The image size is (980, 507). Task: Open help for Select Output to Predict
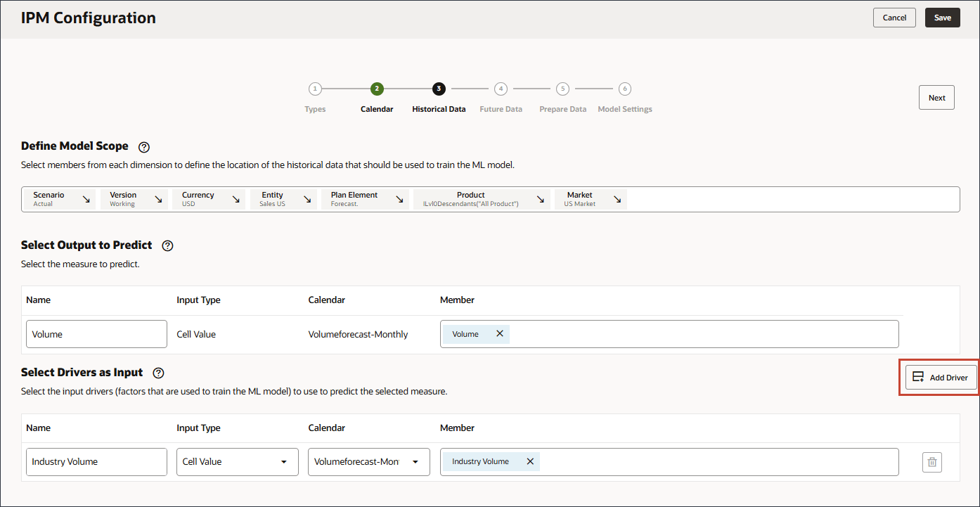coord(167,246)
